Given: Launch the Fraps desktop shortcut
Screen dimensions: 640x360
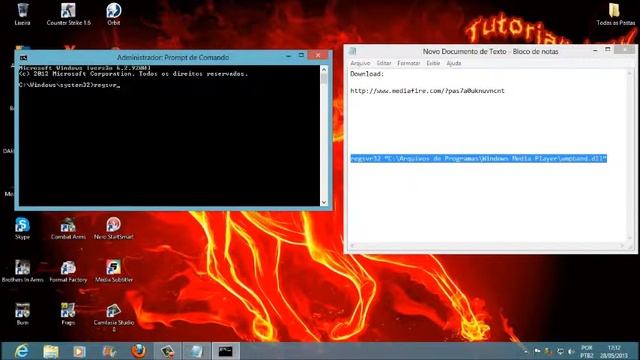Looking at the screenshot, I should [x=68, y=314].
